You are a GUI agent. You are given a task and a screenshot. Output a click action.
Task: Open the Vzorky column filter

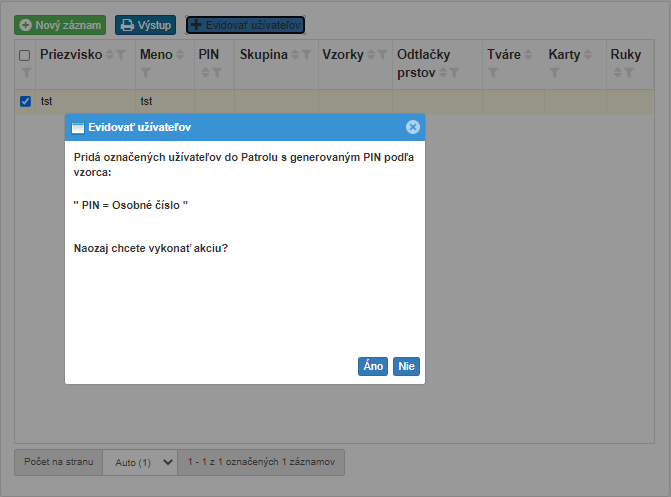click(383, 54)
